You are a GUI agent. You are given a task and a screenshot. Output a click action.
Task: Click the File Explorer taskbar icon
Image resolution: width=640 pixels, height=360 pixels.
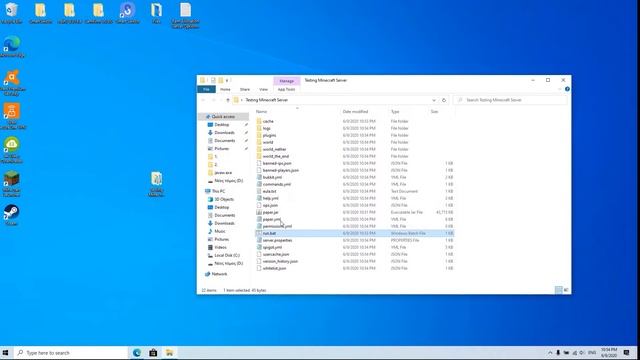coord(169,353)
